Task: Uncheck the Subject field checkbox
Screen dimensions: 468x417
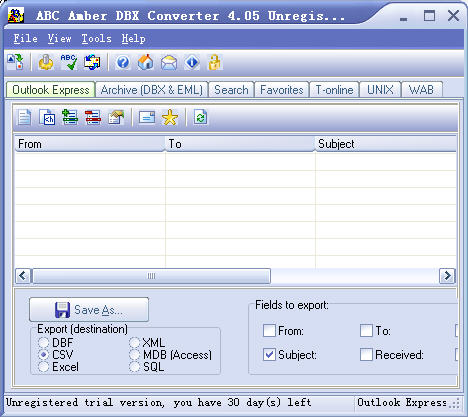Action: 269,355
